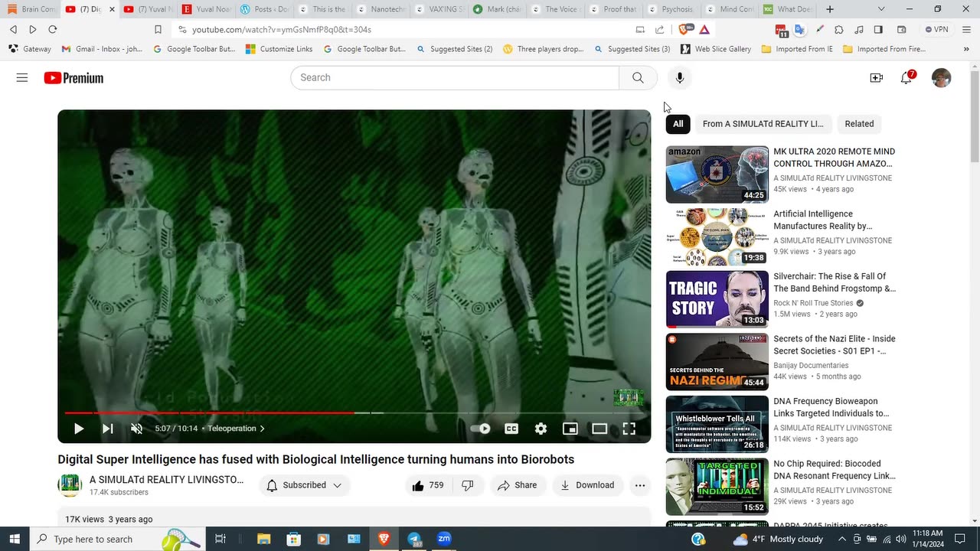Open the tab search dropdown arrow
Viewport: 980px width, 551px height.
pyautogui.click(x=881, y=9)
